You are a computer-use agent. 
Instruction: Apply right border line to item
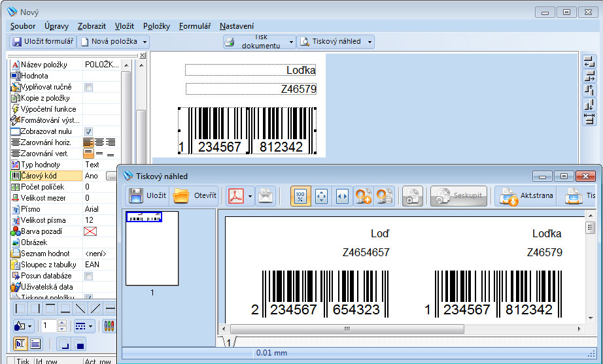pyautogui.click(x=35, y=308)
